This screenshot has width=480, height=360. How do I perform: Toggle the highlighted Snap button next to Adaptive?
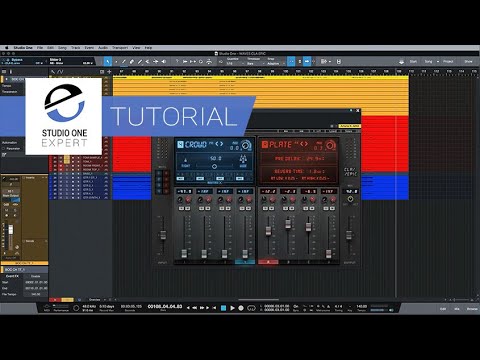(x=291, y=61)
